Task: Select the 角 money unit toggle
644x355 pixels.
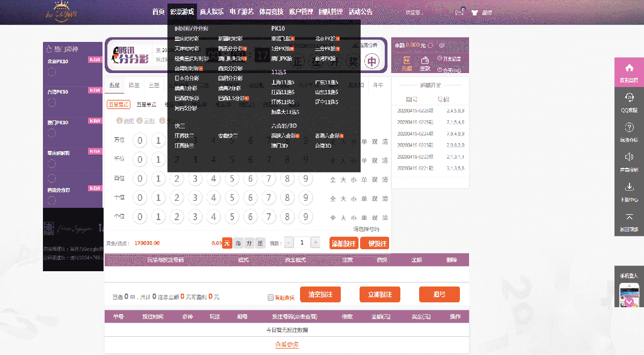Action: pos(239,242)
